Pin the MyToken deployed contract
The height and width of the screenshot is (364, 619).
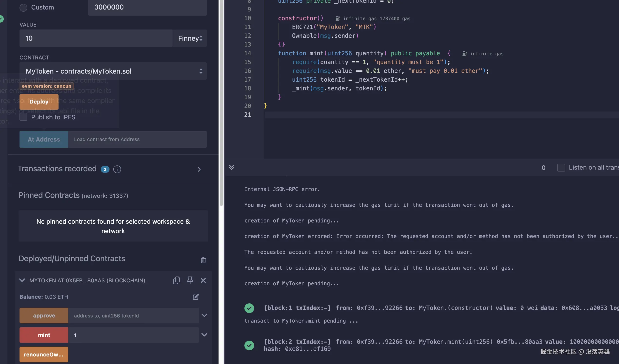pos(190,280)
